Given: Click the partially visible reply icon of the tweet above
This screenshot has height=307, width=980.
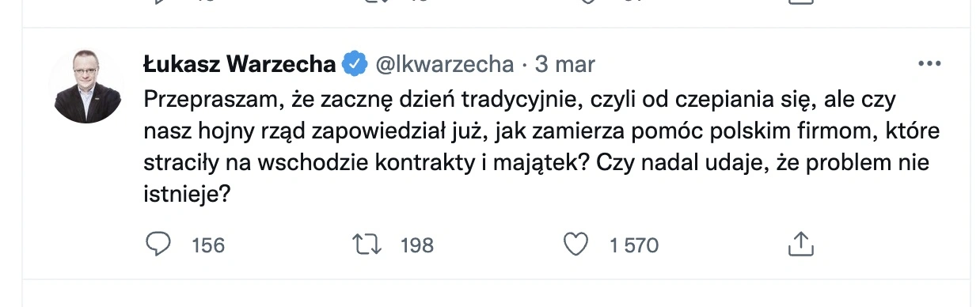Looking at the screenshot, I should point(159,2).
